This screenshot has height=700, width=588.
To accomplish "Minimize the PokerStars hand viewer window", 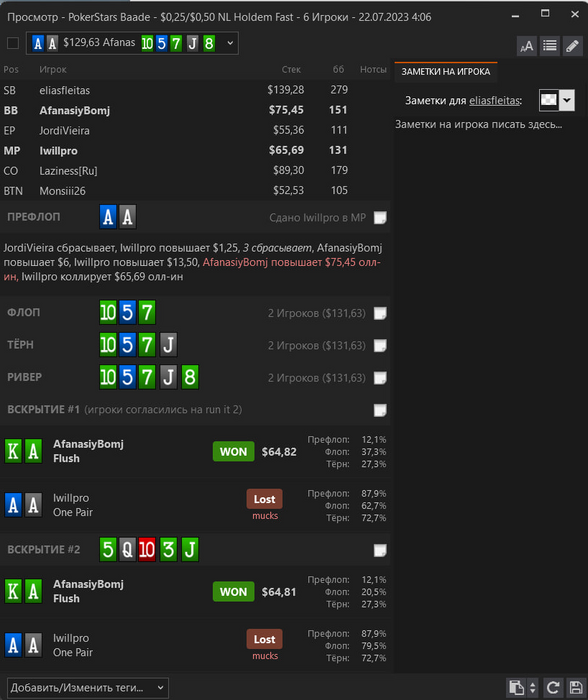I will pyautogui.click(x=515, y=16).
